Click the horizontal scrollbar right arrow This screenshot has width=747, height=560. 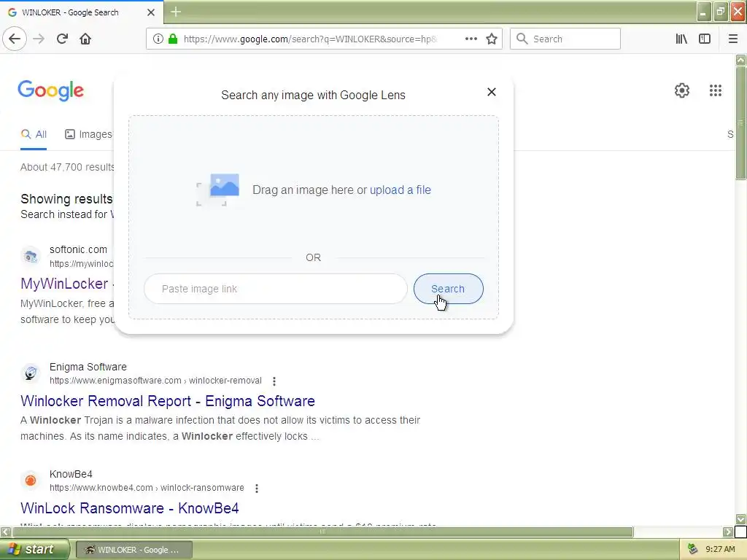[728, 532]
